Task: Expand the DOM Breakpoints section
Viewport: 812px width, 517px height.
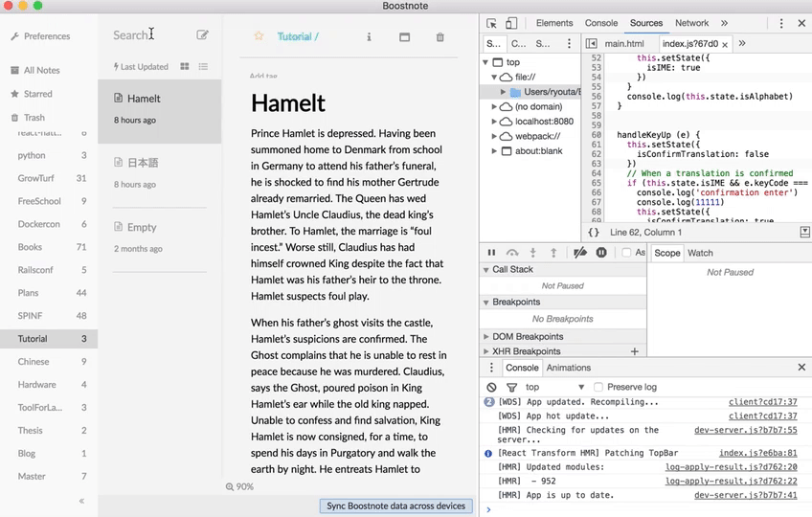Action: coord(485,337)
